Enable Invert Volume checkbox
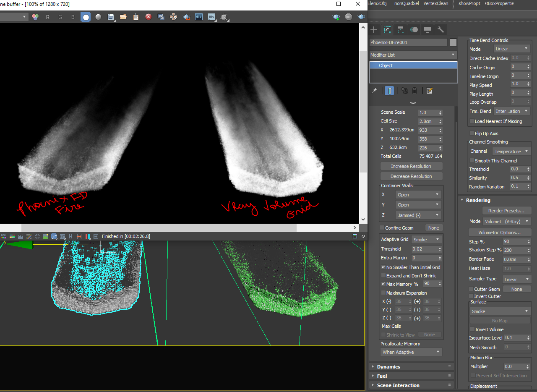Viewport: 537px width, 392px height. pyautogui.click(x=472, y=329)
